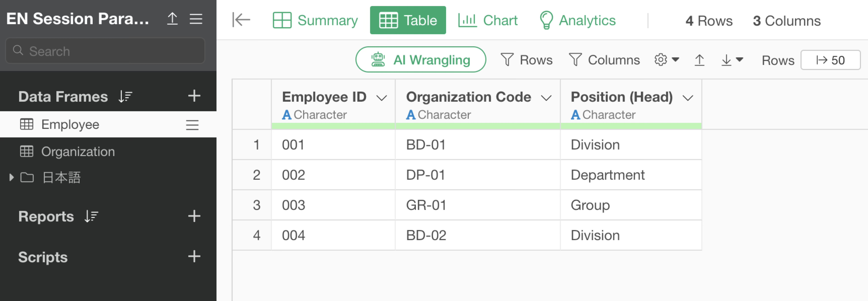Open Position (Head) column menu

click(688, 98)
